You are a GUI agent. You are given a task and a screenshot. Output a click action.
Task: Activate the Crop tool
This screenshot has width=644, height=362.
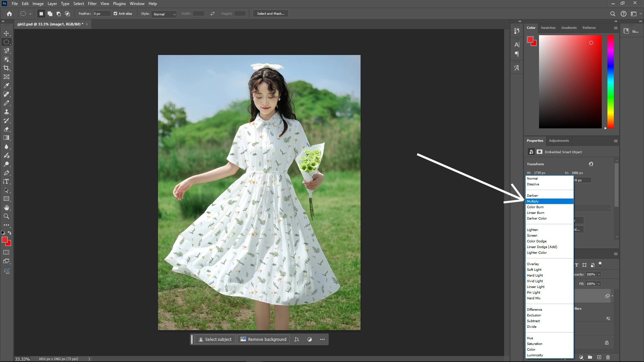6,68
